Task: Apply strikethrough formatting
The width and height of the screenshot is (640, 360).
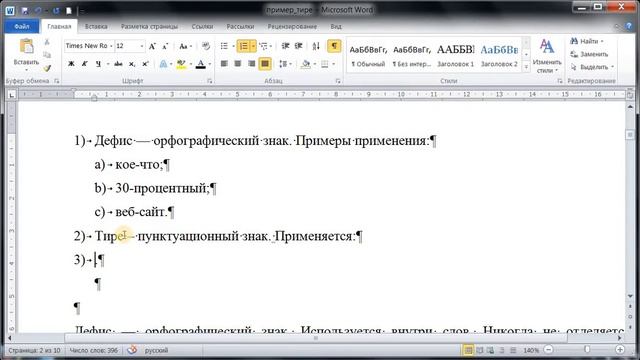Action: [118, 64]
